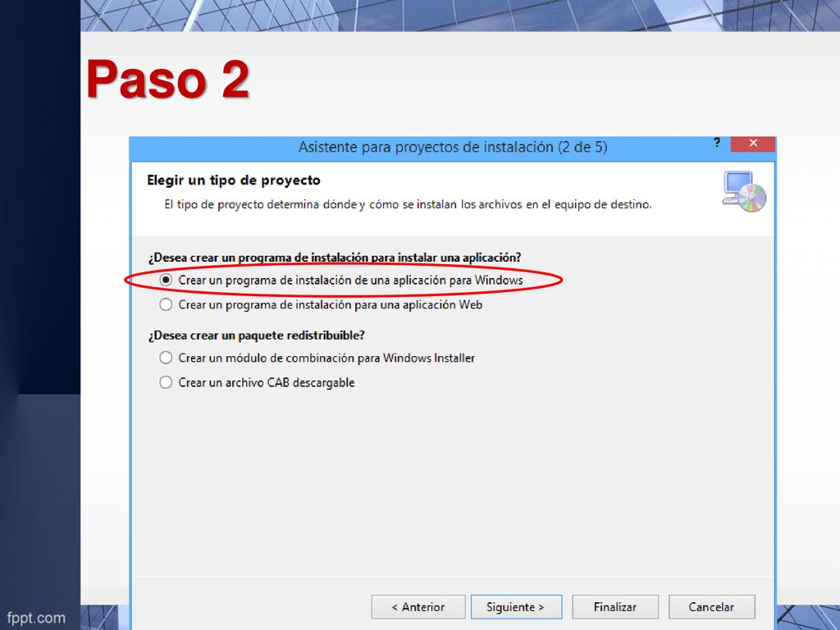Select Windows application setup program radio button
The height and width of the screenshot is (630, 840).
166,280
